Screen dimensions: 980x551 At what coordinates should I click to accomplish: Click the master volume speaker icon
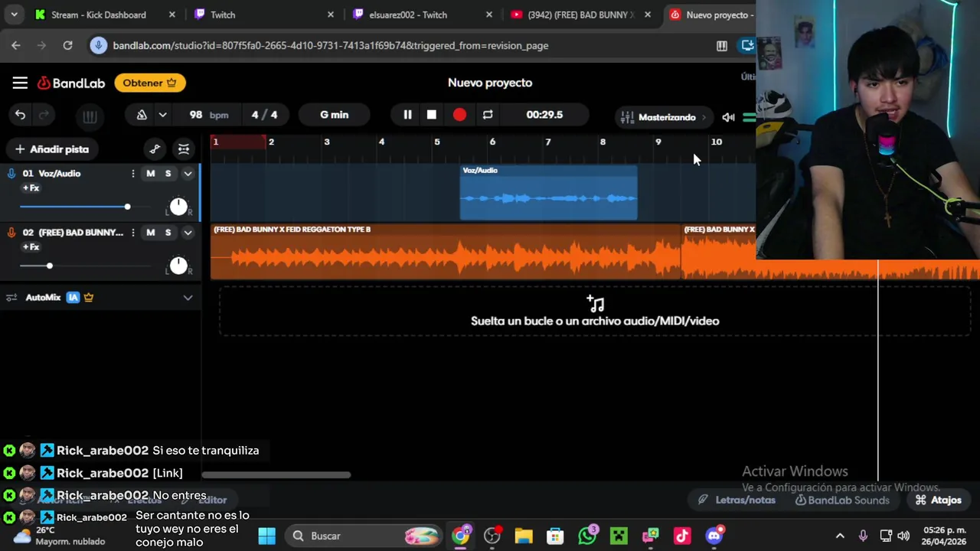point(728,117)
